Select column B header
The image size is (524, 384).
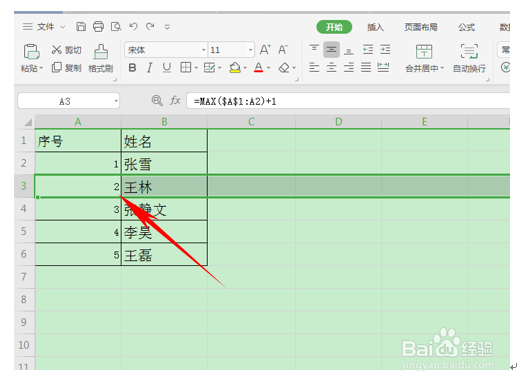tap(164, 122)
